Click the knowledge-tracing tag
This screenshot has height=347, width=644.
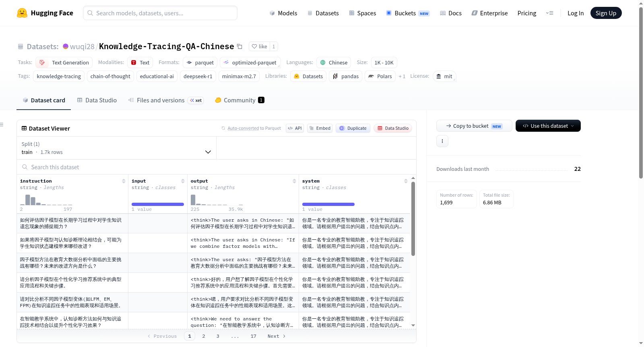[59, 76]
